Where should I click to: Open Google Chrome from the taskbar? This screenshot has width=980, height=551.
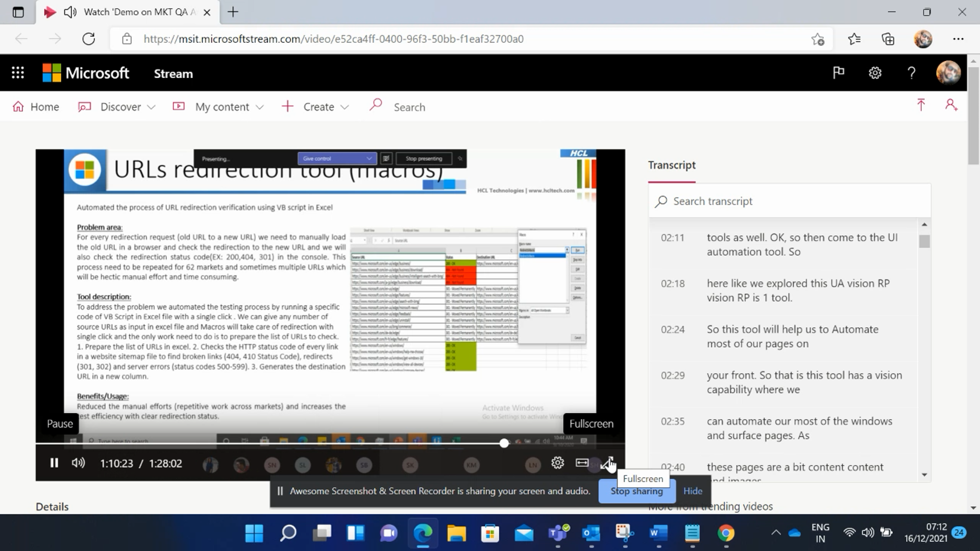pyautogui.click(x=726, y=533)
